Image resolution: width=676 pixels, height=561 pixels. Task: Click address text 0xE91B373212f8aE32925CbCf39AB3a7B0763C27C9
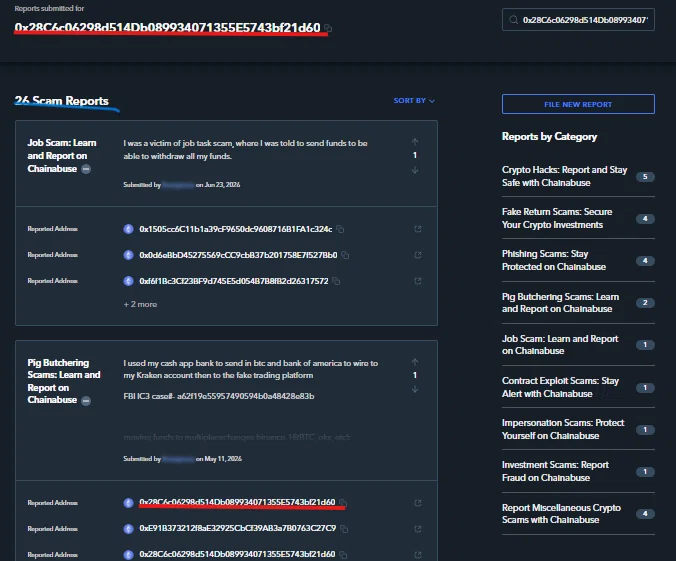coord(238,528)
